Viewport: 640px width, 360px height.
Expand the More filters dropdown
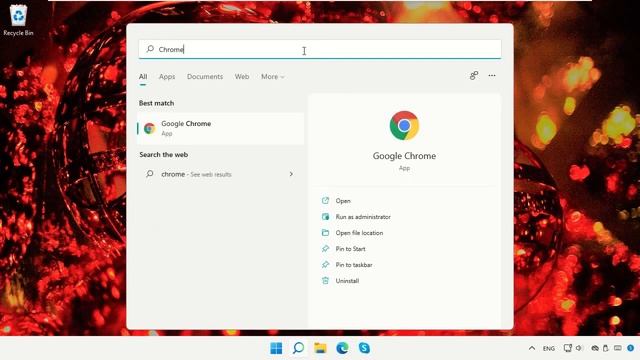coord(273,77)
